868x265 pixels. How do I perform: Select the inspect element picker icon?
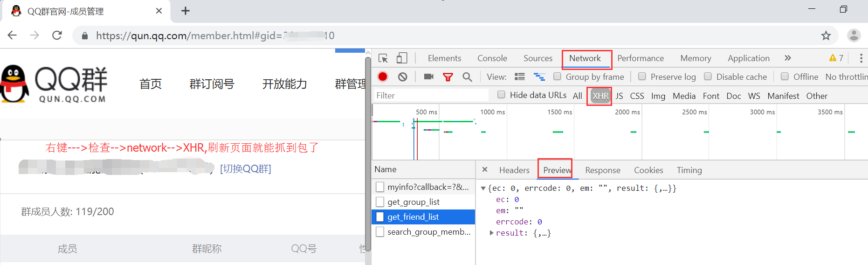click(x=383, y=58)
